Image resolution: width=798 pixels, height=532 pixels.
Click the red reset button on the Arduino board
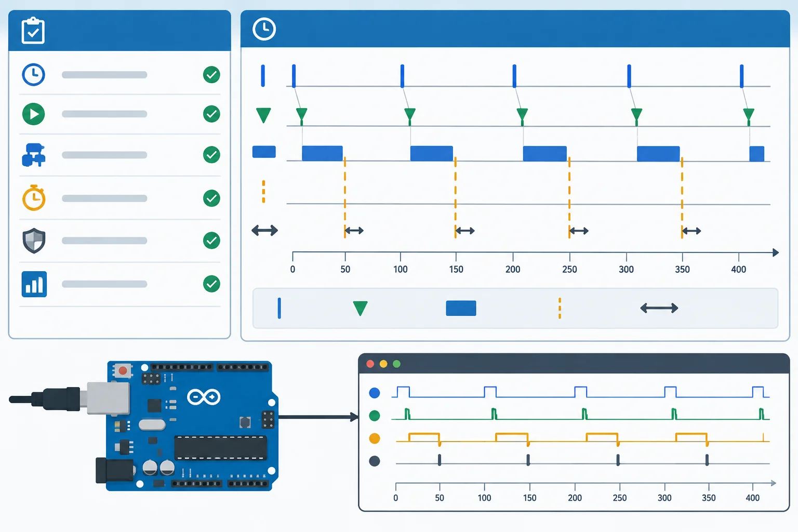123,370
